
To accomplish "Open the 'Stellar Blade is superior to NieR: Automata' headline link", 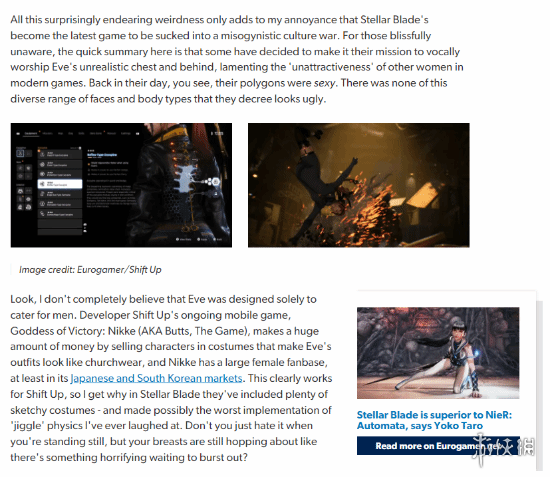I will tap(434, 420).
